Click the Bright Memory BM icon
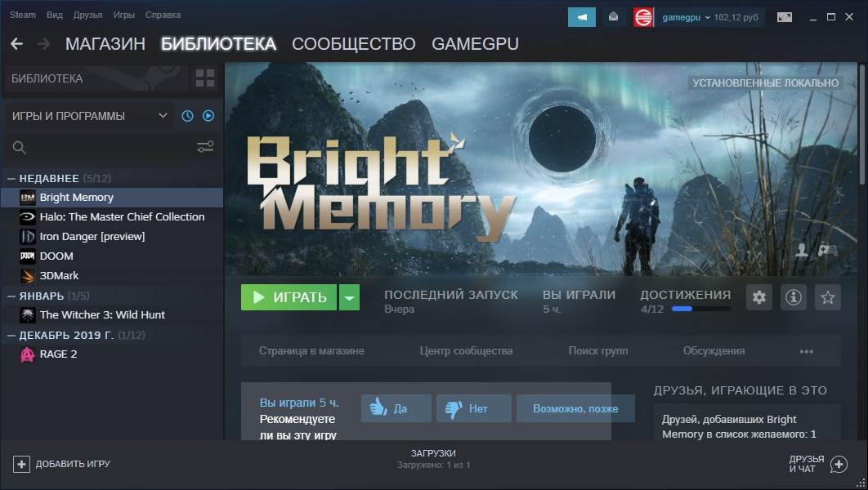868x490 pixels. [27, 198]
